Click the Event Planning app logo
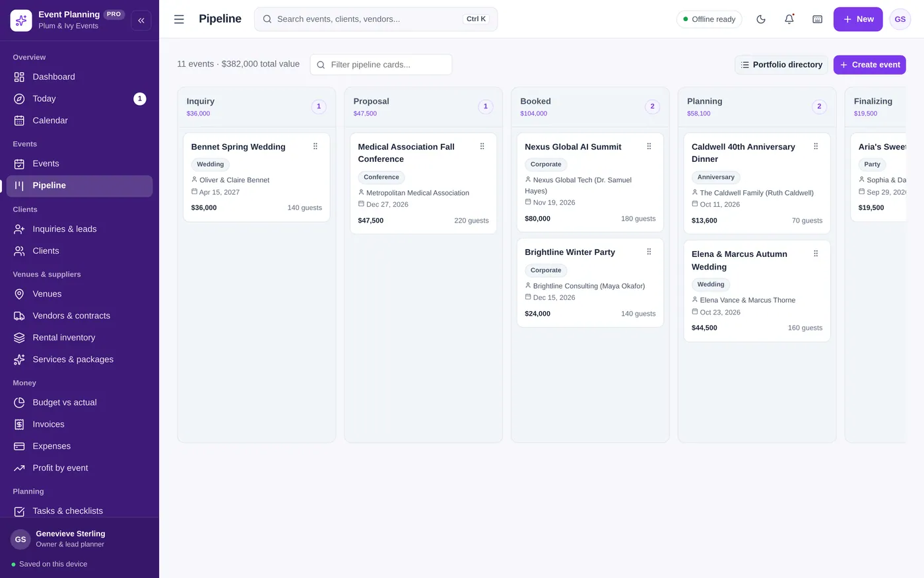The image size is (924, 578). click(21, 20)
